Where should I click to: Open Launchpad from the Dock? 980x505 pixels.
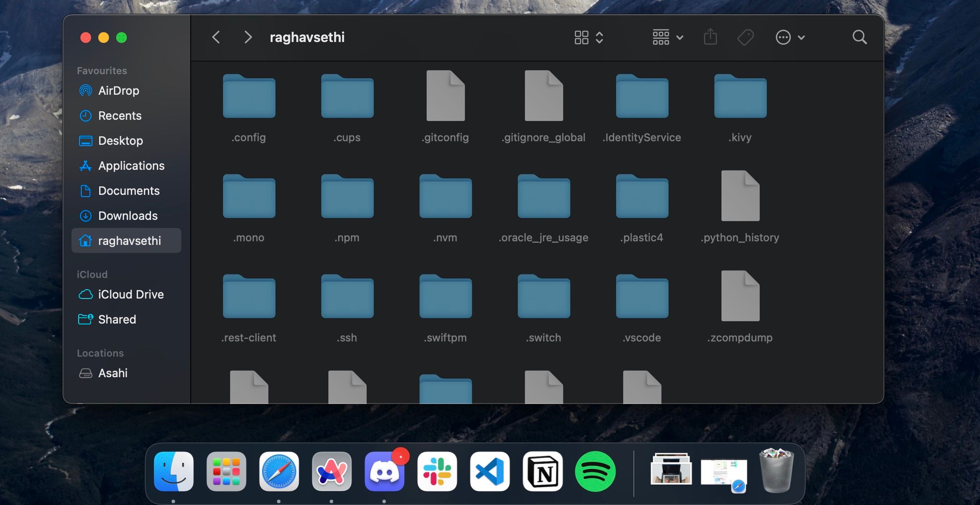tap(226, 471)
